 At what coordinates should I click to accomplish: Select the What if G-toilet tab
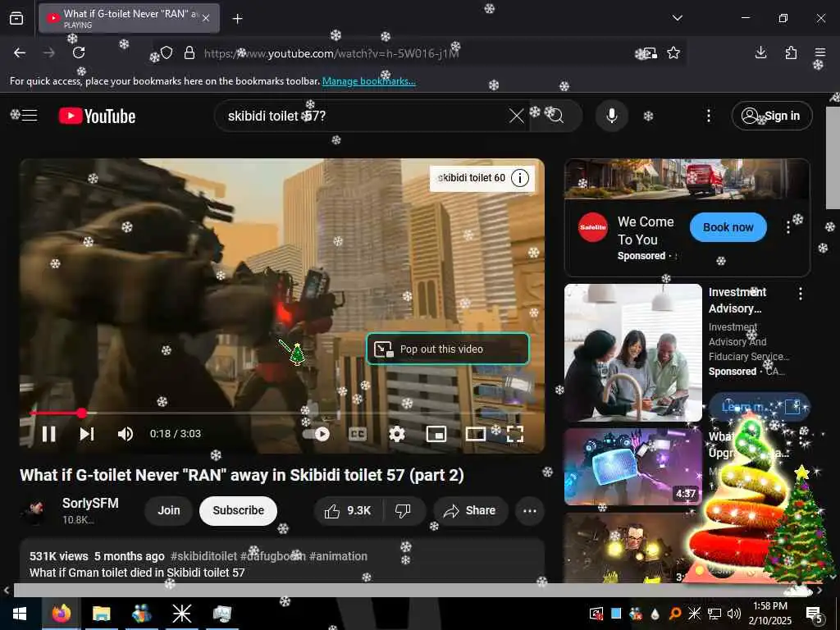pos(129,18)
